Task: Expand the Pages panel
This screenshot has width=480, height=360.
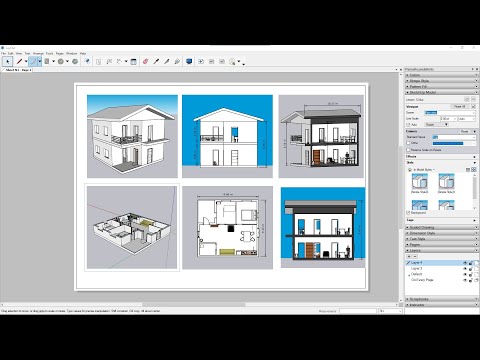Action: coord(441,244)
